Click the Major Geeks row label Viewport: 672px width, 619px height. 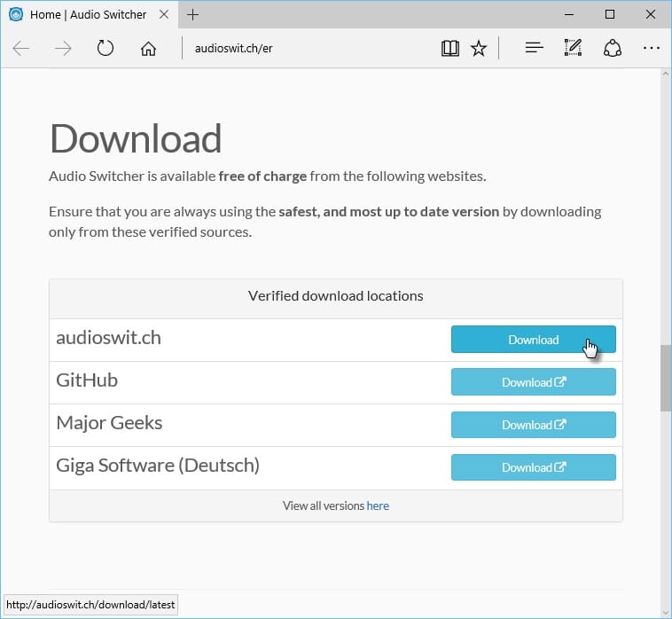point(109,423)
